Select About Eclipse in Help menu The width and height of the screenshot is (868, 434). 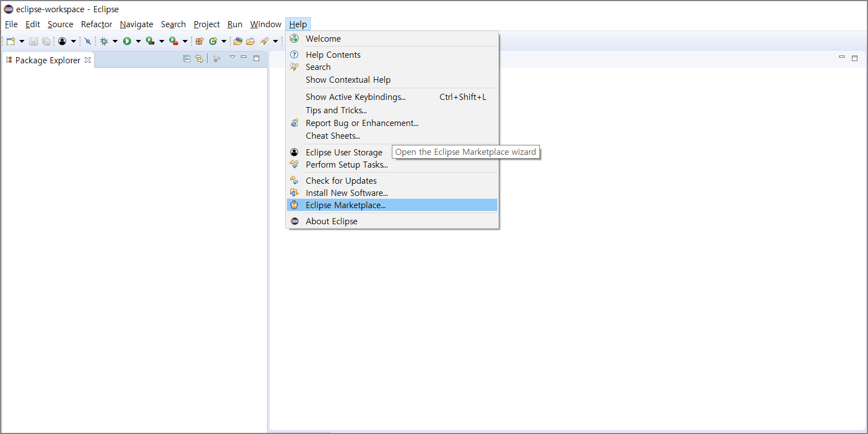[392, 221]
